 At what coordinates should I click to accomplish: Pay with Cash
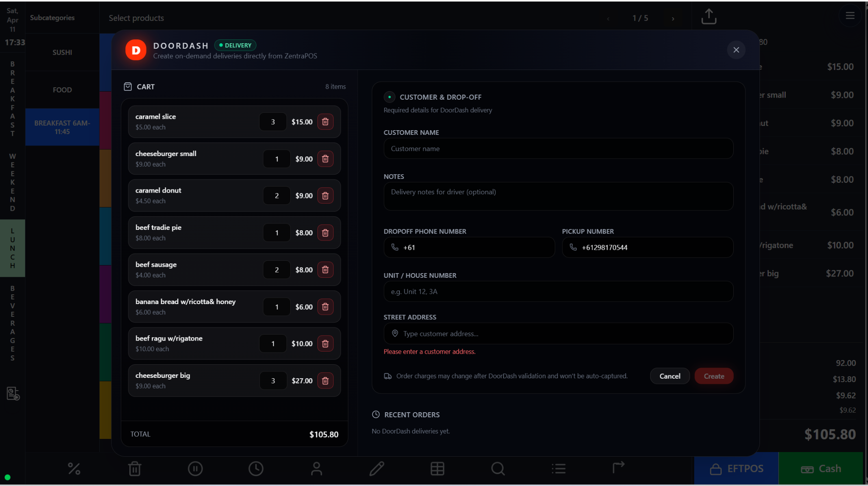pos(821,469)
